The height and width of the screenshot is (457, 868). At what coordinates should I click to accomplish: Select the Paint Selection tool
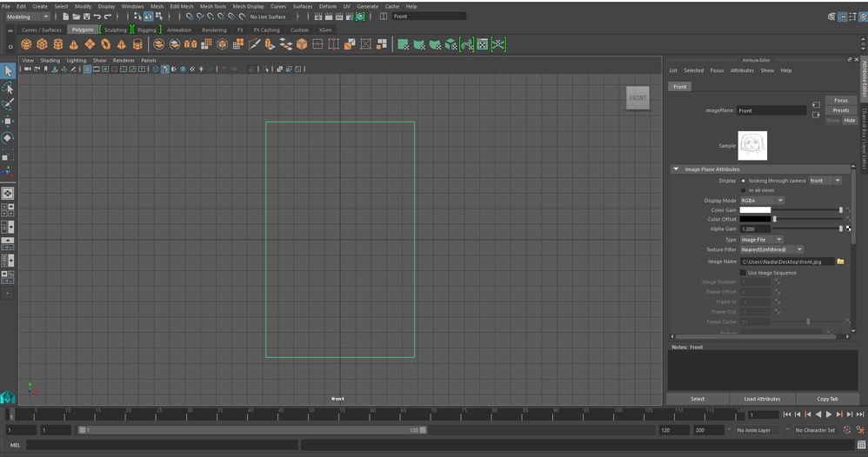(8, 104)
